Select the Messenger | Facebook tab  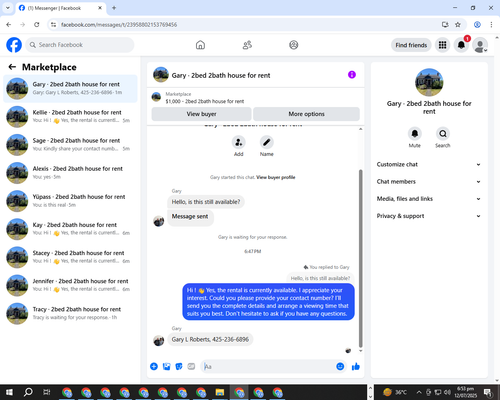coord(60,8)
